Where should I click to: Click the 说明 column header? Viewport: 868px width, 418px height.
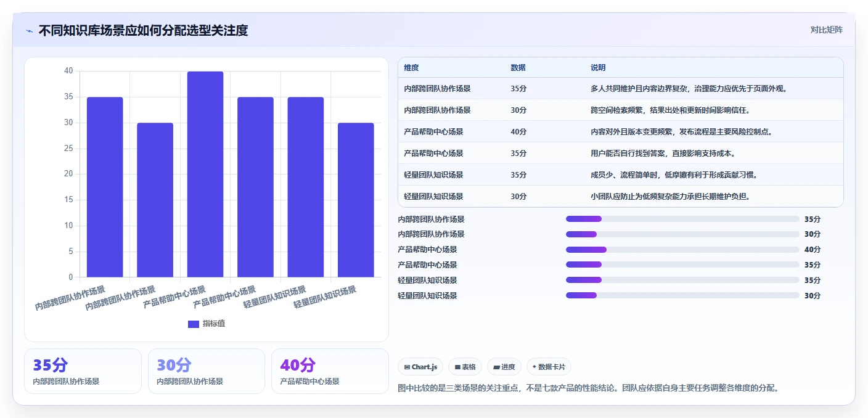pyautogui.click(x=598, y=68)
